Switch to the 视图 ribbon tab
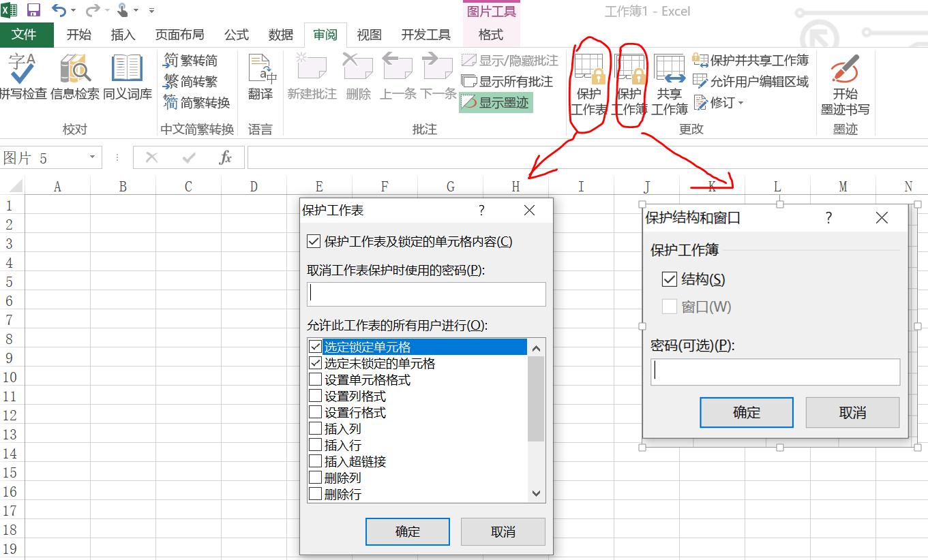928x560 pixels. click(368, 35)
